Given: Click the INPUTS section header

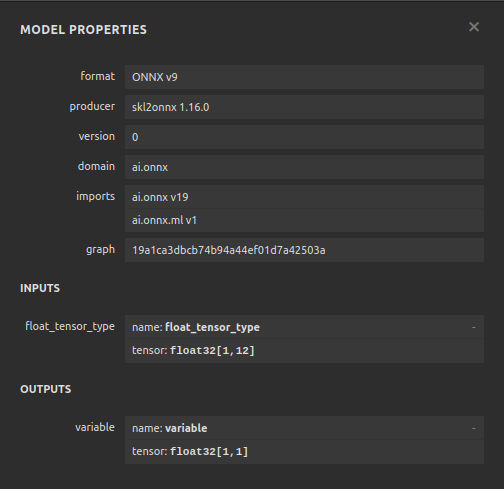Looking at the screenshot, I should pos(40,288).
